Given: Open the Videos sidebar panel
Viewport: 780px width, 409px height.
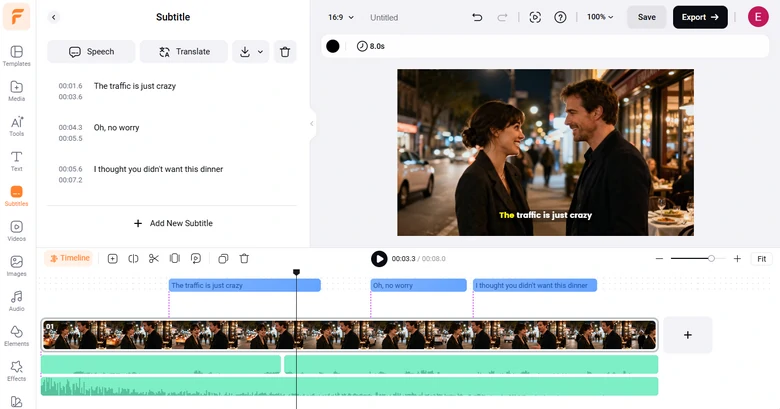Looking at the screenshot, I should tap(16, 231).
